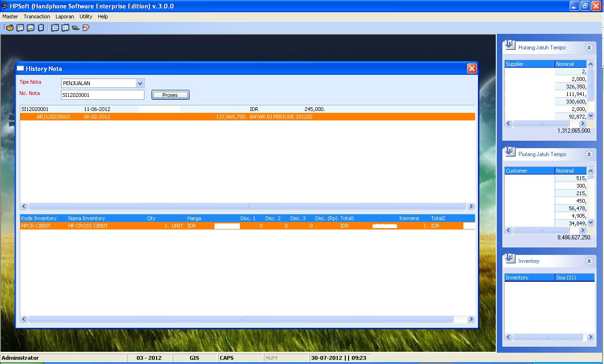
Task: Click right arrow of upper nota list scrollbar
Action: click(x=471, y=206)
